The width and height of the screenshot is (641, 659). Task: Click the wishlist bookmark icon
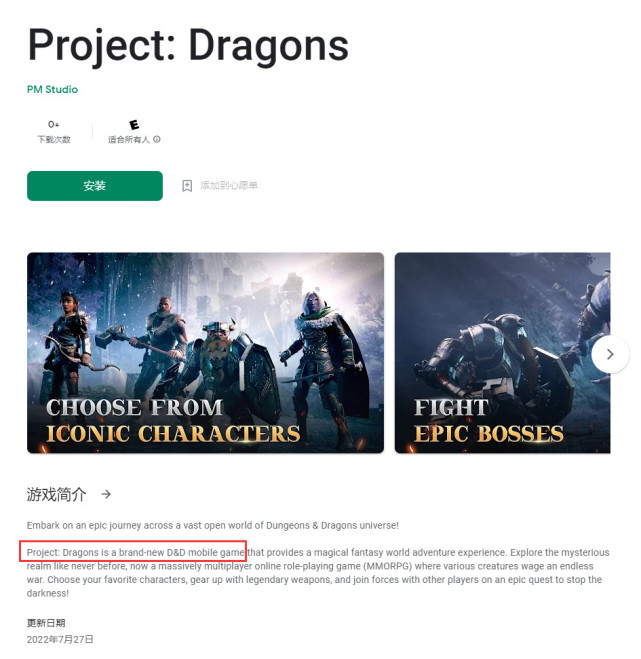coord(187,186)
